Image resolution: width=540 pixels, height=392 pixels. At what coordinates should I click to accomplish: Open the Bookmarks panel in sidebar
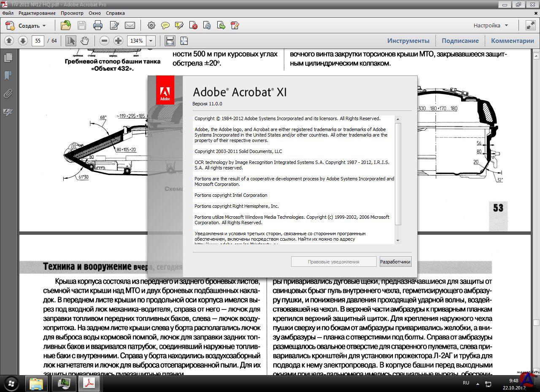pyautogui.click(x=8, y=75)
